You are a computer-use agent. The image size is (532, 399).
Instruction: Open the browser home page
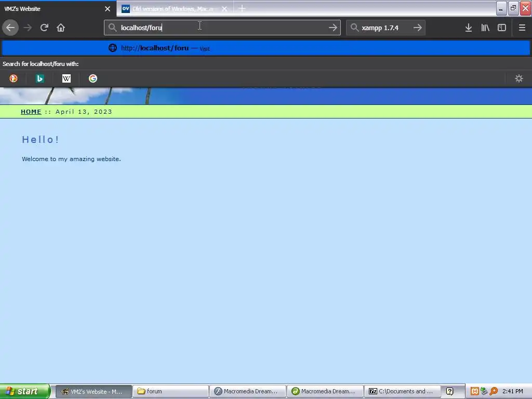61,28
